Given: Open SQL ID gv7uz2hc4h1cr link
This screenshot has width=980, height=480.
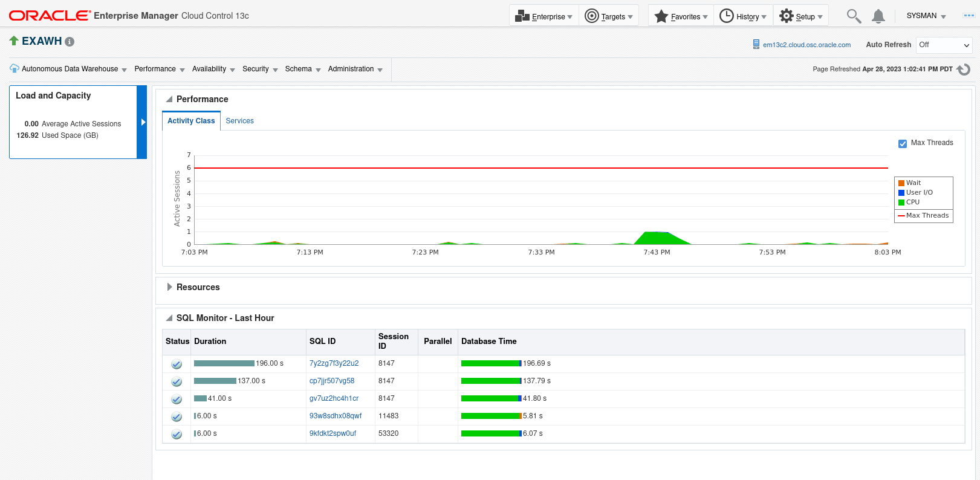Looking at the screenshot, I should point(334,398).
